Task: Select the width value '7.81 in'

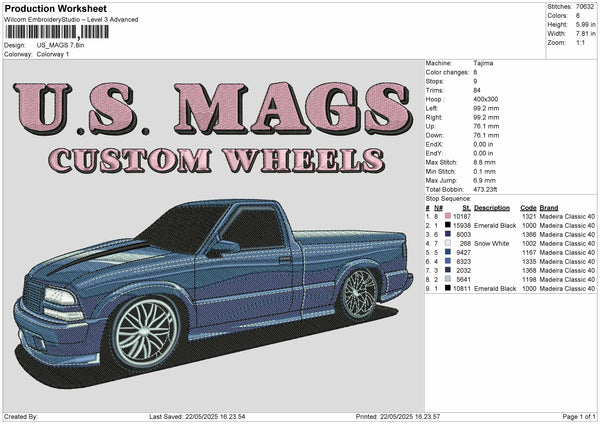Action: (585, 34)
